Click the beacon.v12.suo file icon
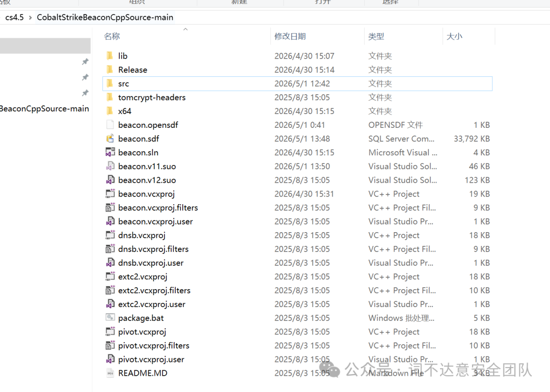Viewport: 550px width, 392px height. pos(110,180)
